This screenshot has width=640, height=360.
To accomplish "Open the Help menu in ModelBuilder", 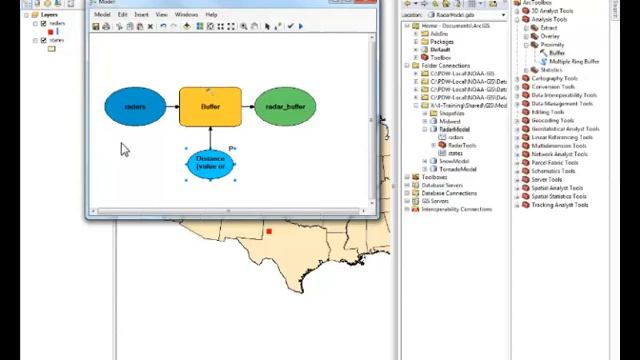I will point(211,15).
